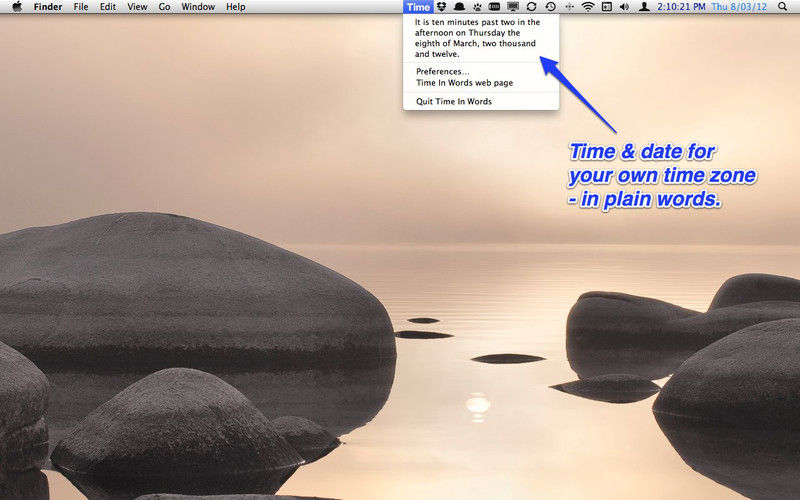Open the File menu
This screenshot has width=800, height=500.
(x=81, y=7)
